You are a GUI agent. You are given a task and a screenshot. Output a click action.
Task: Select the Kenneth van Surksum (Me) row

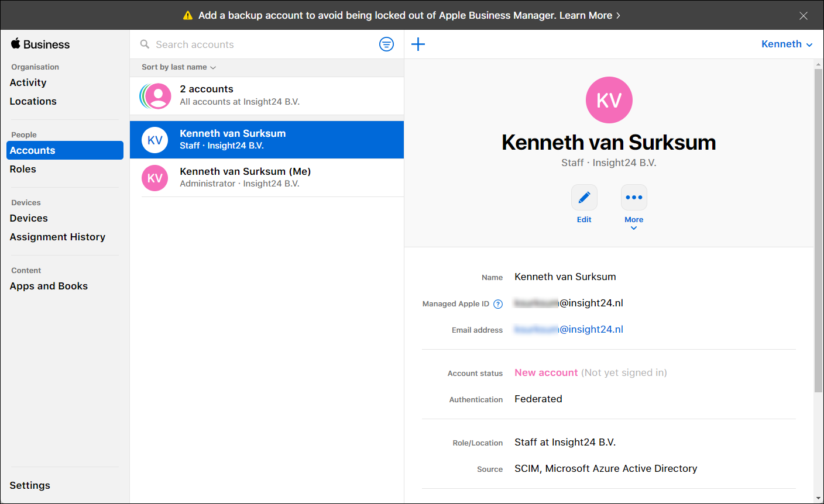tap(267, 178)
